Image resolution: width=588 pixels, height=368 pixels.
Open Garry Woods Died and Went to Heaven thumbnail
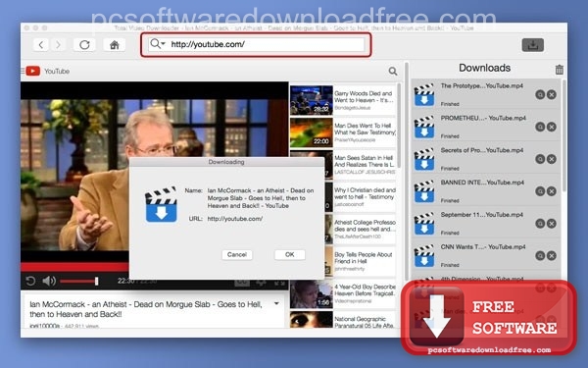(x=312, y=100)
